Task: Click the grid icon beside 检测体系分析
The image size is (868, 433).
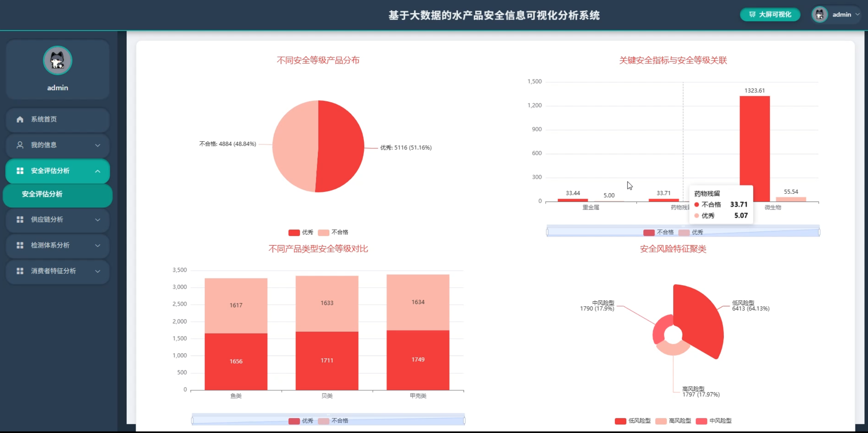Action: pos(20,245)
